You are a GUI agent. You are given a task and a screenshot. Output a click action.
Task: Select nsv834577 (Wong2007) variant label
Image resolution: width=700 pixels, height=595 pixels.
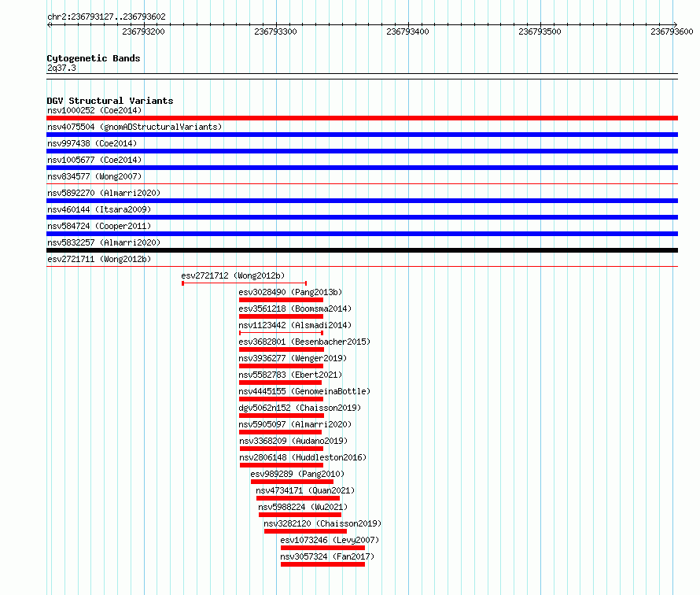pos(94,176)
